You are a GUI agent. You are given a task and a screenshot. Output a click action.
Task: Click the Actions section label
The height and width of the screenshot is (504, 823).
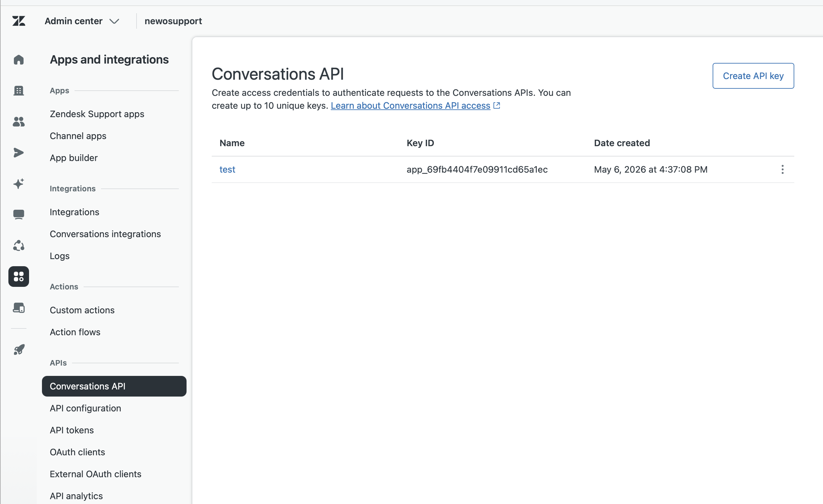pos(64,287)
